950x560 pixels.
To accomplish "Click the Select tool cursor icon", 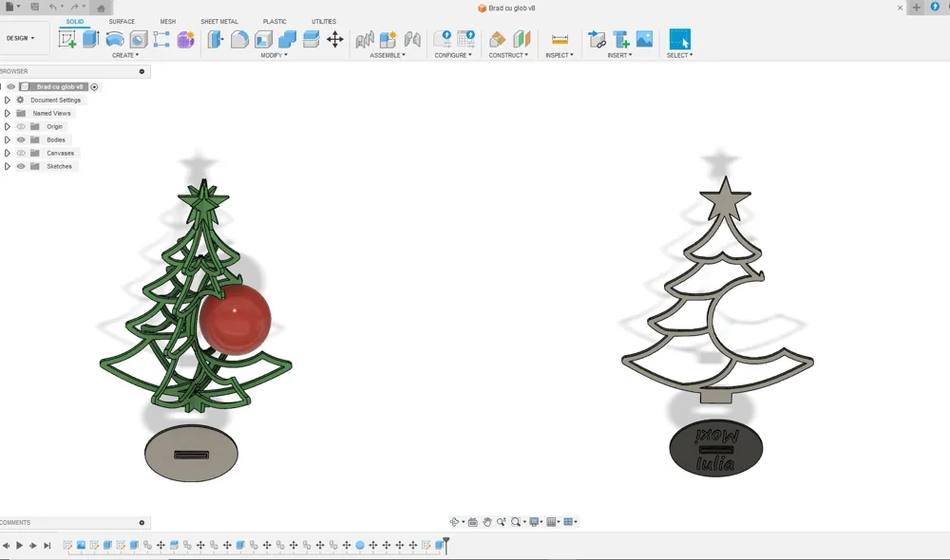I will [680, 39].
